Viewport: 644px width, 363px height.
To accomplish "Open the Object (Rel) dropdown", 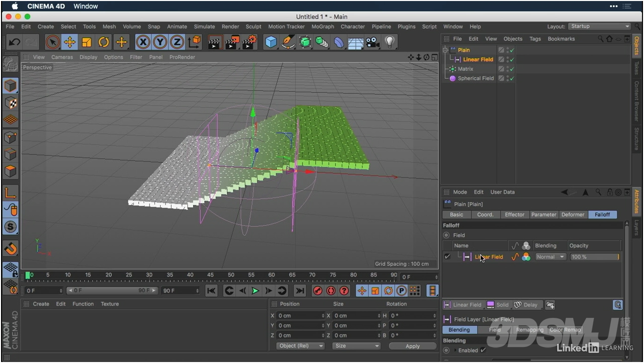I will pos(300,346).
